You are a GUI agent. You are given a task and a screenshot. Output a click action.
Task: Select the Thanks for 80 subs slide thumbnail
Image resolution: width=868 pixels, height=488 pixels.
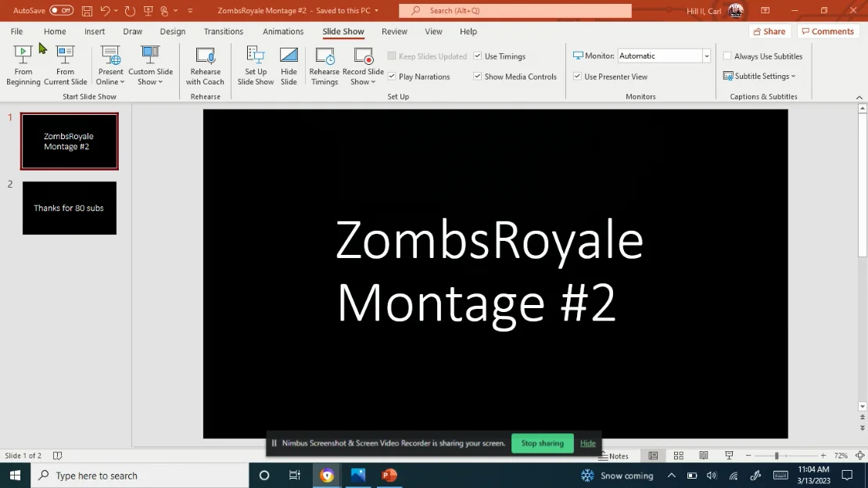pos(70,208)
